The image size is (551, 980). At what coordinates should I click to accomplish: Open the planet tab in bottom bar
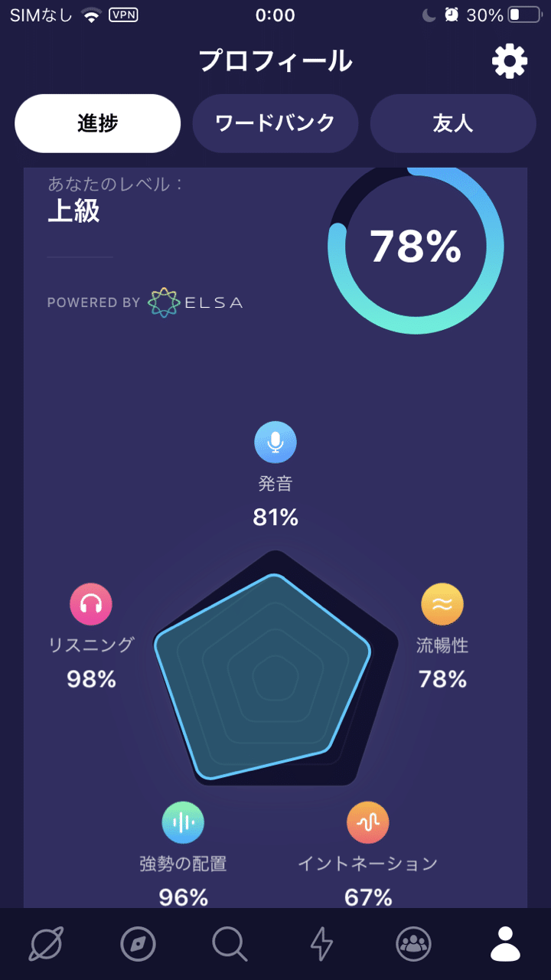coord(46,944)
